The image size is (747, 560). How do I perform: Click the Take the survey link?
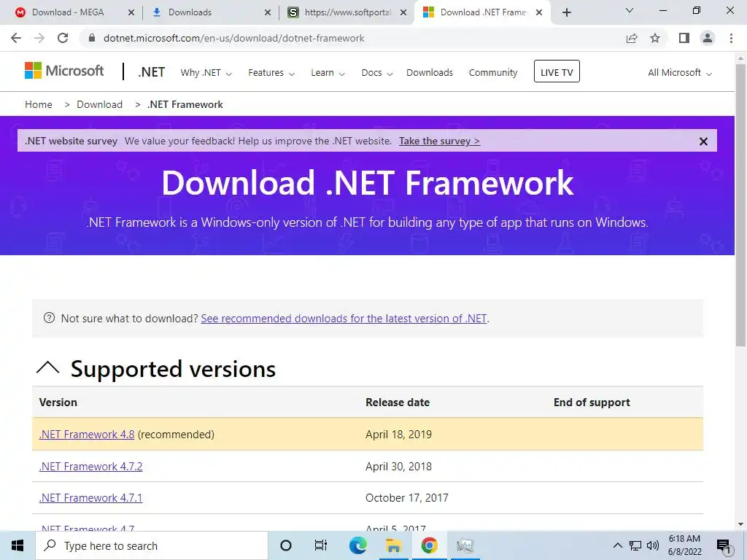(439, 141)
